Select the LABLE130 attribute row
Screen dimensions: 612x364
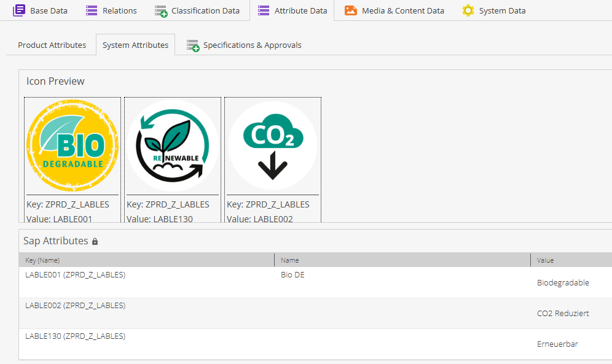[x=76, y=336]
